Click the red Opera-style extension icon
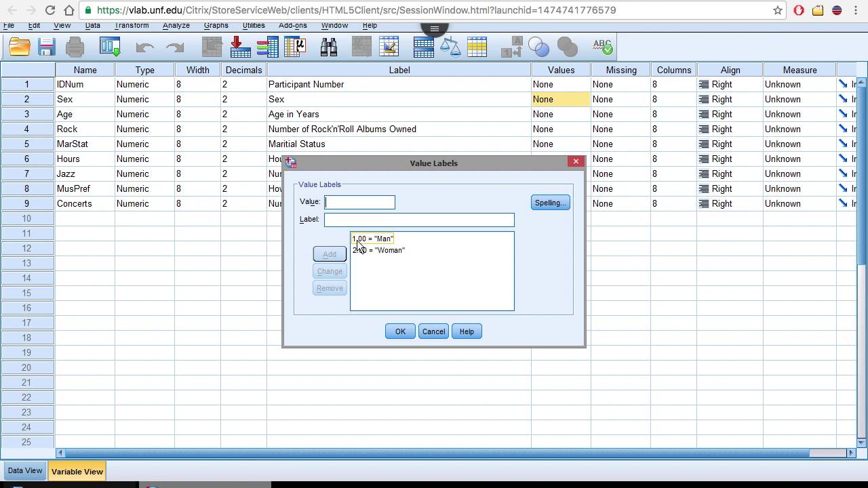Viewport: 868px width, 488px height. [799, 10]
